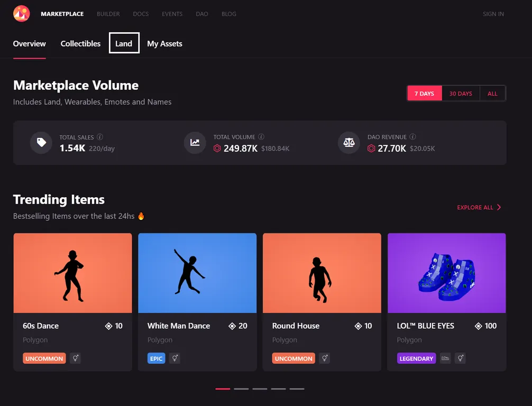Click the SIGN IN link
532x406 pixels.
tap(493, 14)
